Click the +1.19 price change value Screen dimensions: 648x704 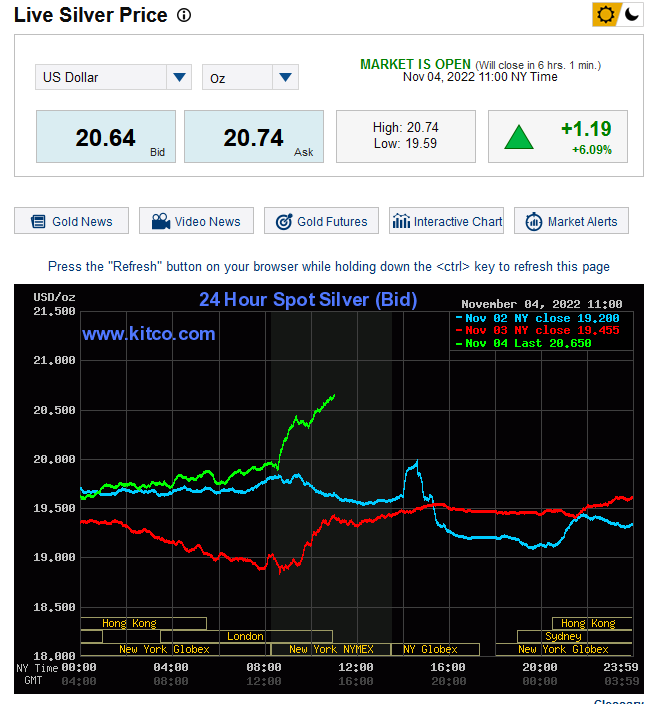click(586, 129)
